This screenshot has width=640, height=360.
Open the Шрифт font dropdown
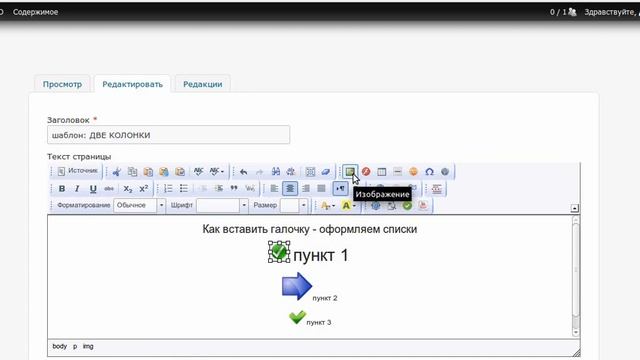point(222,205)
